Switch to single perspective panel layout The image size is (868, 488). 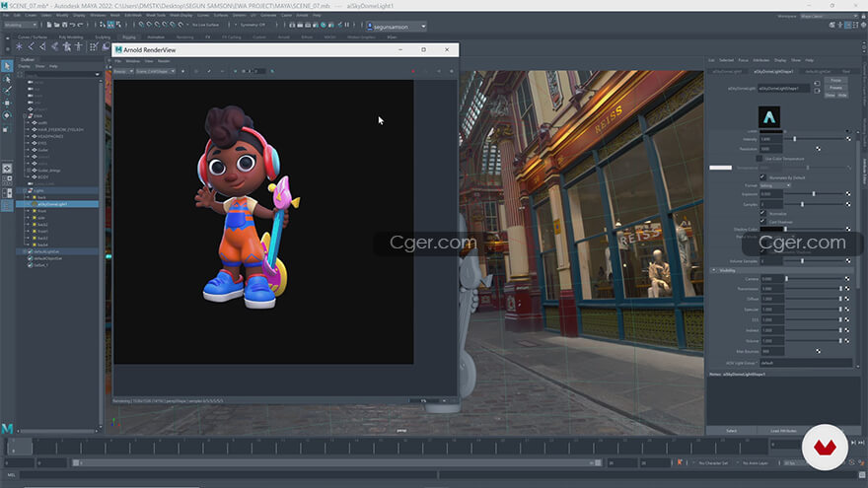point(7,169)
